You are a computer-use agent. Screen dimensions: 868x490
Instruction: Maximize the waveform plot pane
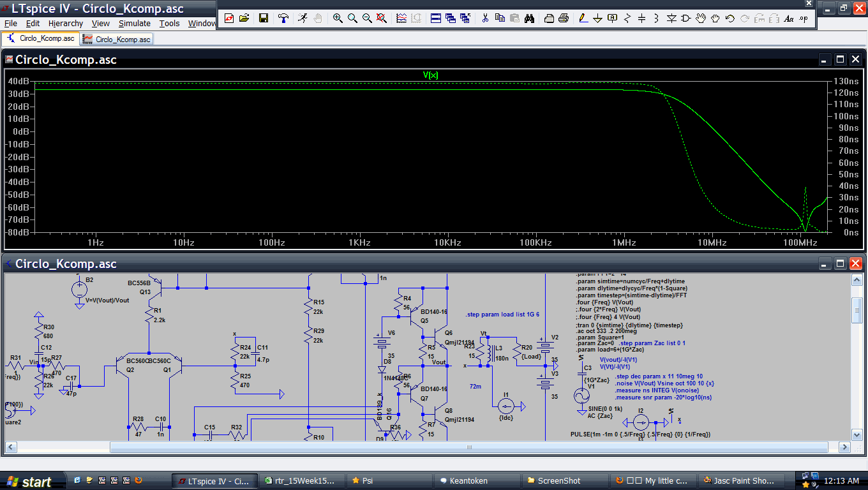point(841,59)
